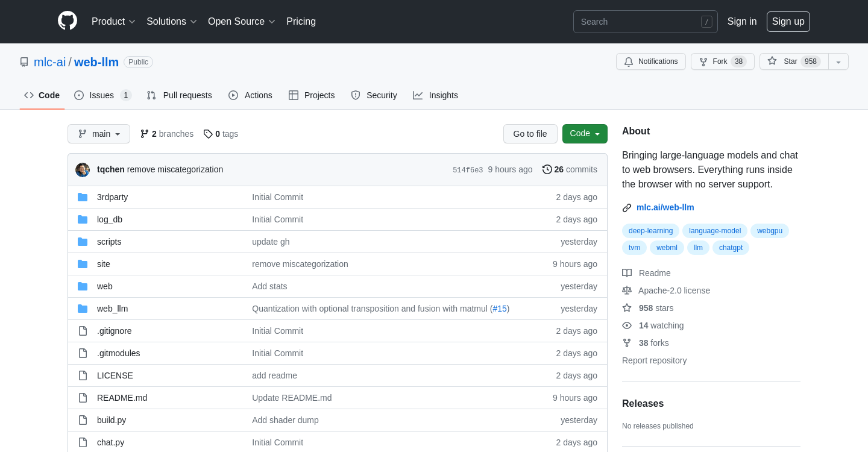Switch to the Issues tab
The image size is (868, 452).
click(x=101, y=95)
